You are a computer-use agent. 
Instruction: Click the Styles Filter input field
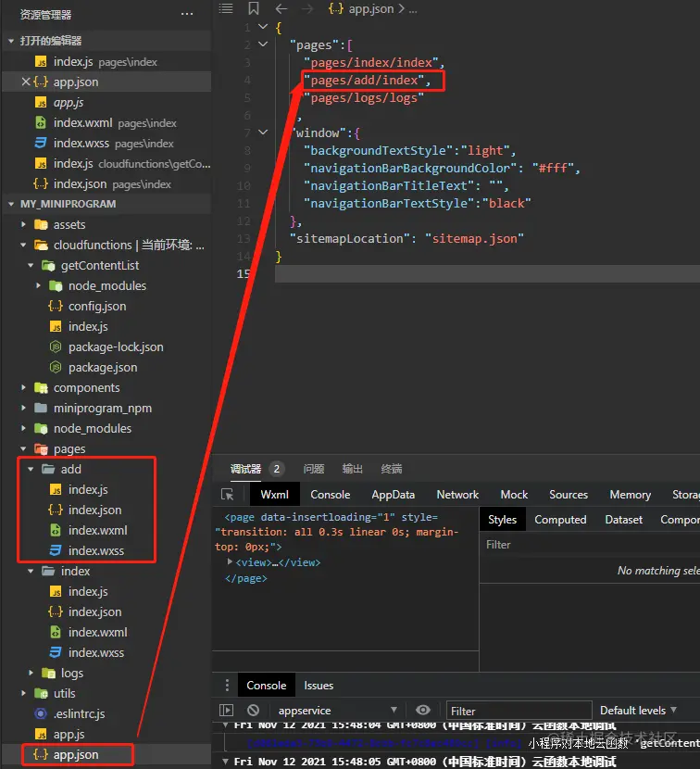pos(590,545)
